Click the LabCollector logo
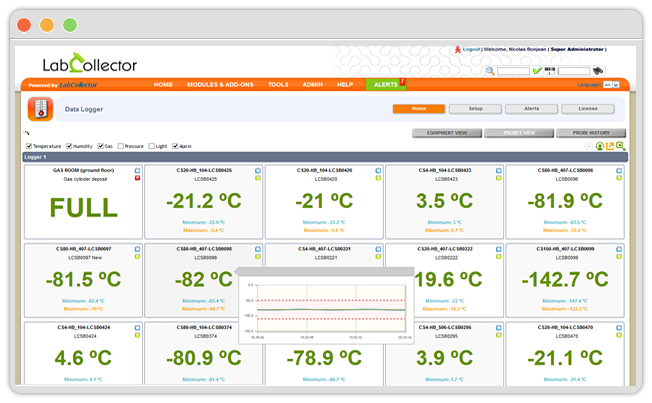 (90, 64)
